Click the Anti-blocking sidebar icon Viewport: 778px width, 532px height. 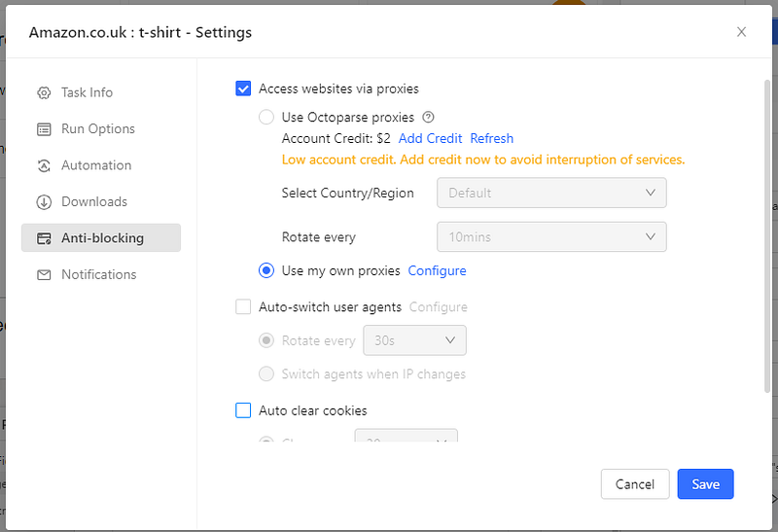[x=44, y=238]
